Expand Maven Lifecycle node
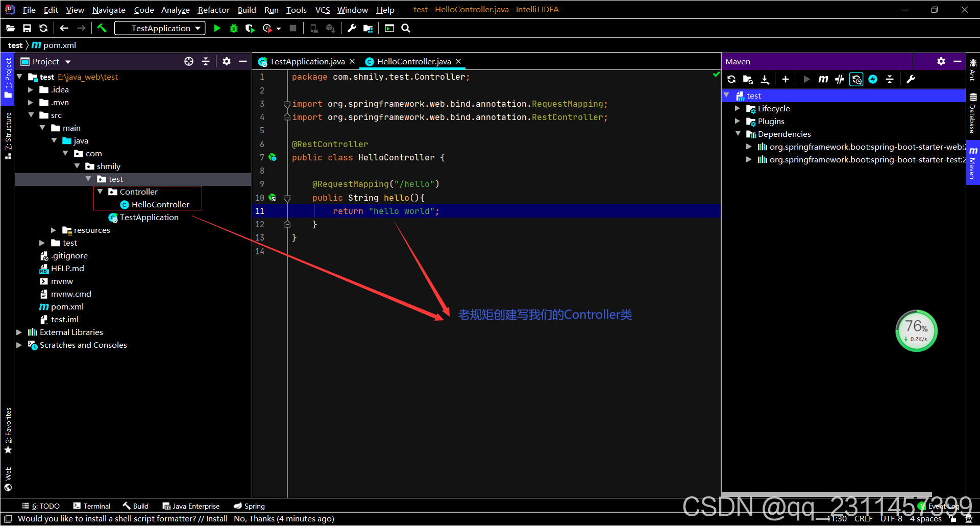 738,108
